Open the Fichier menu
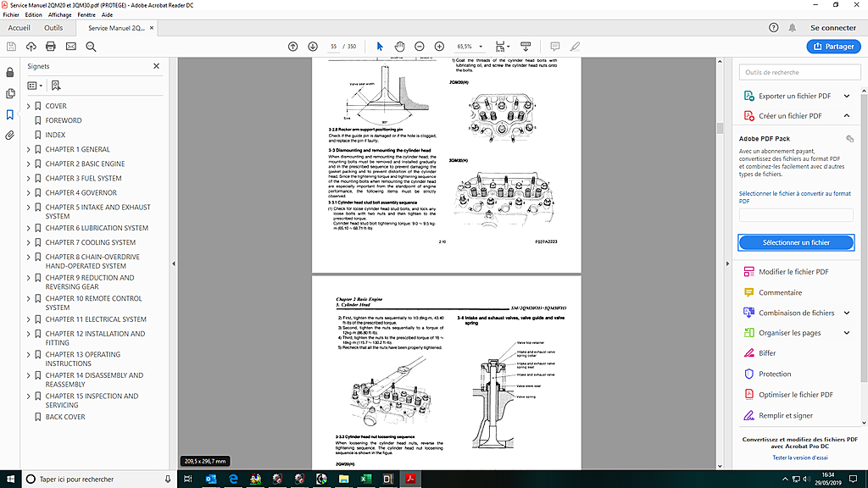 [11, 15]
